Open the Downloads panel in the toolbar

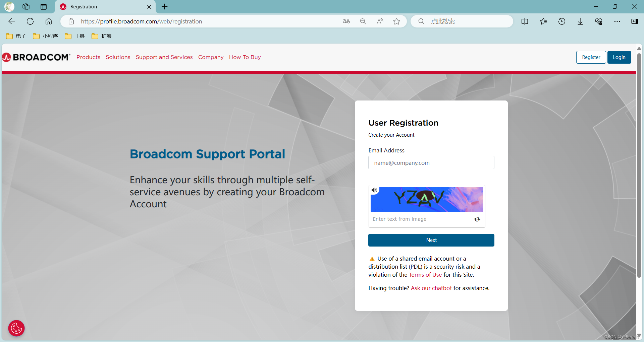pos(580,21)
